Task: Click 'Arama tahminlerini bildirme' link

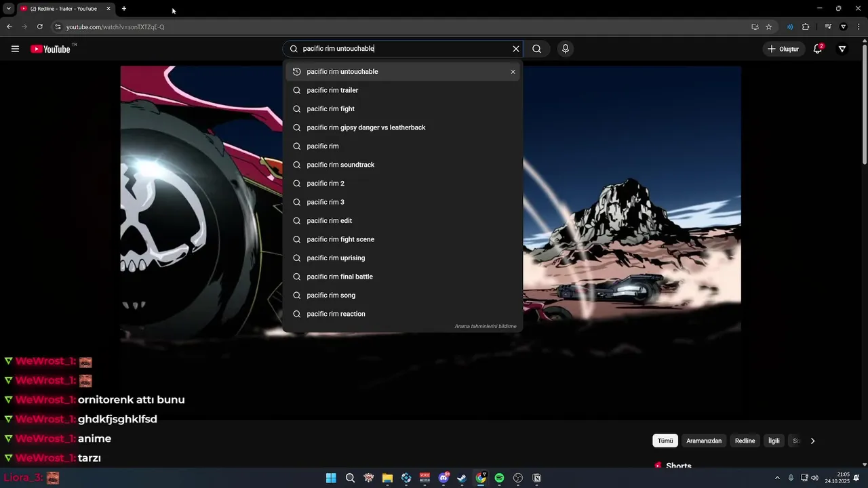Action: pyautogui.click(x=486, y=326)
